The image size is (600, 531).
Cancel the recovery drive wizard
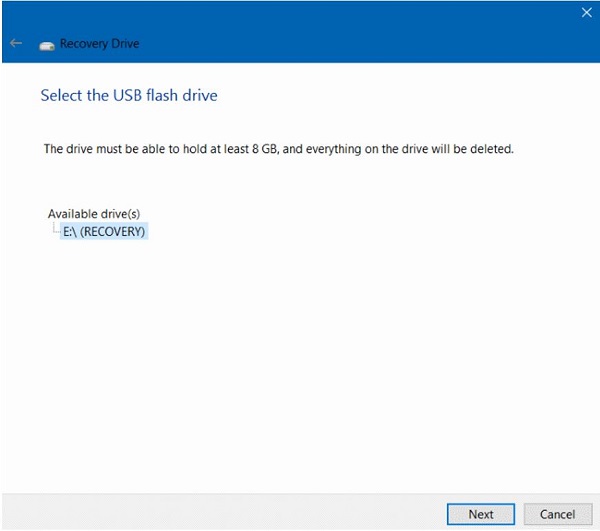click(x=558, y=514)
